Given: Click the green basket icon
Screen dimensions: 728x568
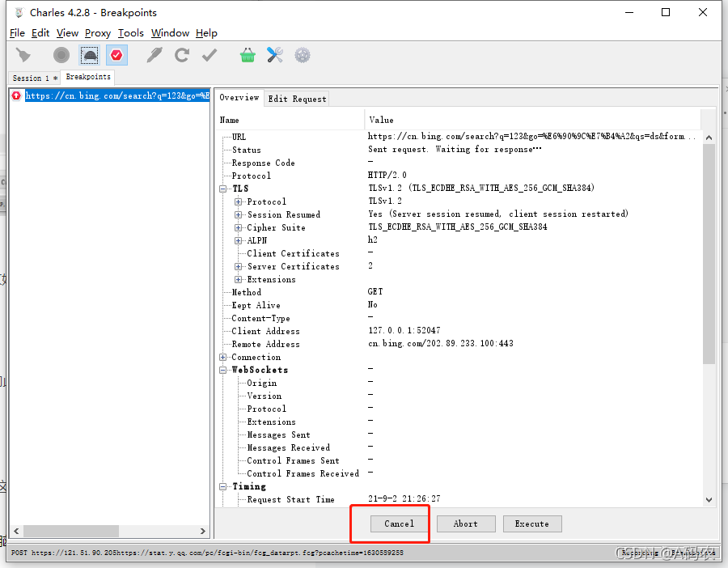Looking at the screenshot, I should [248, 55].
